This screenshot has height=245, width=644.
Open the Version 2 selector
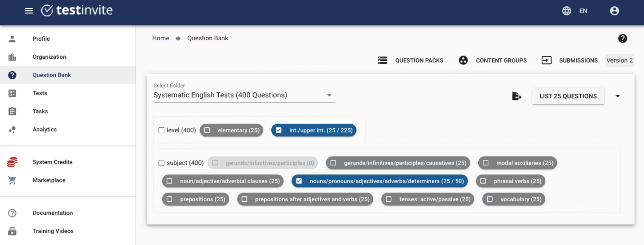[x=619, y=60]
